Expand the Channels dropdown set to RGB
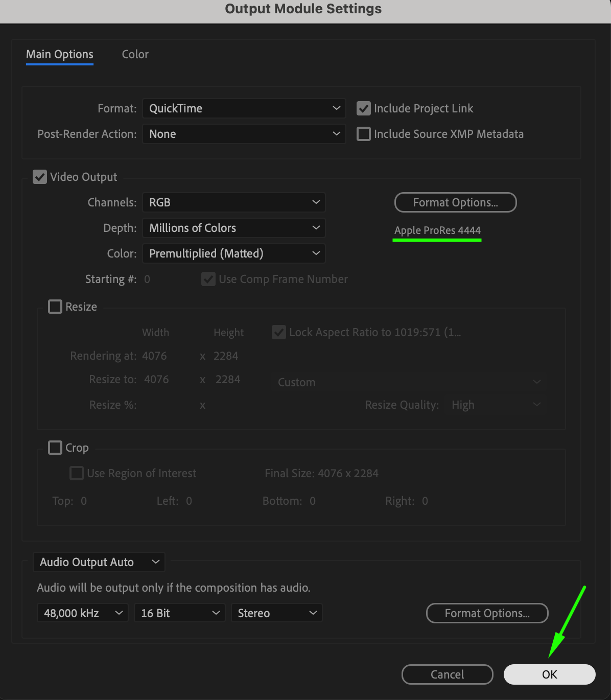611x700 pixels. tap(233, 202)
